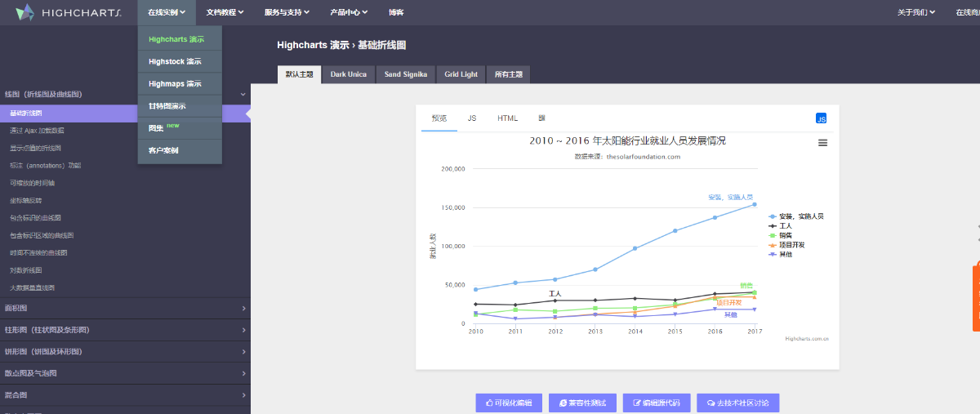
Task: Open the 服务与支持 nav dropdown
Action: pos(287,12)
